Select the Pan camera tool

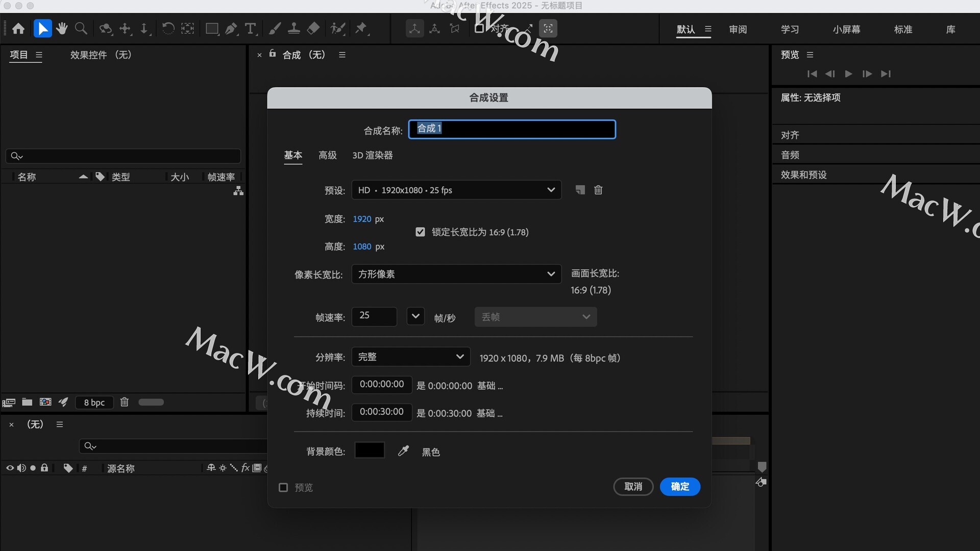click(125, 29)
